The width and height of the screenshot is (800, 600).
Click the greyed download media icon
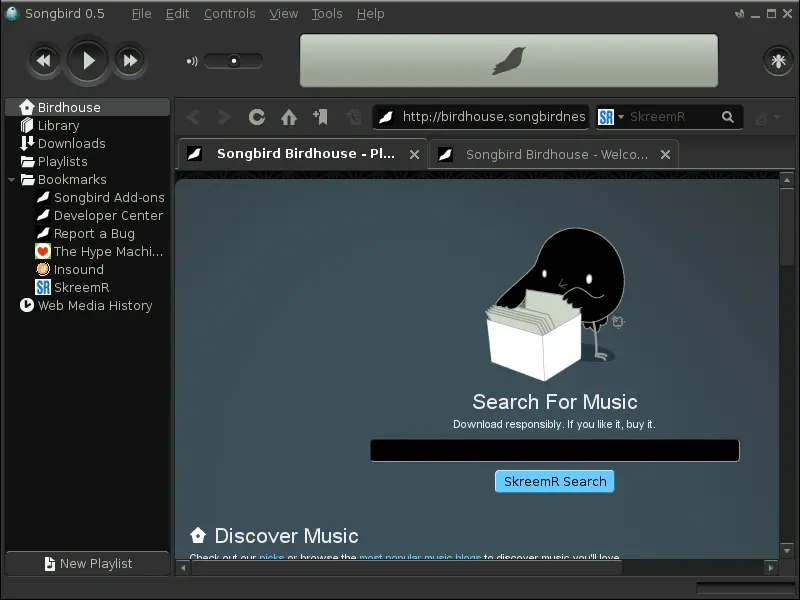point(354,117)
